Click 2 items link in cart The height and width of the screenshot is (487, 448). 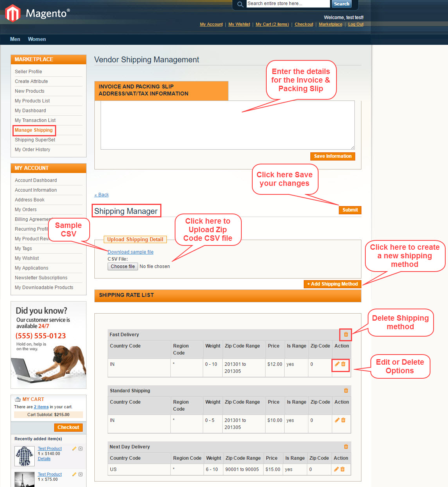tap(41, 407)
